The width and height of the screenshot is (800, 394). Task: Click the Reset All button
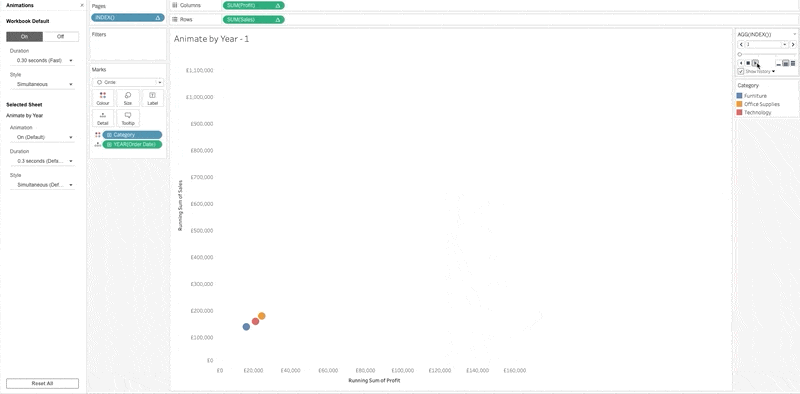pyautogui.click(x=42, y=383)
